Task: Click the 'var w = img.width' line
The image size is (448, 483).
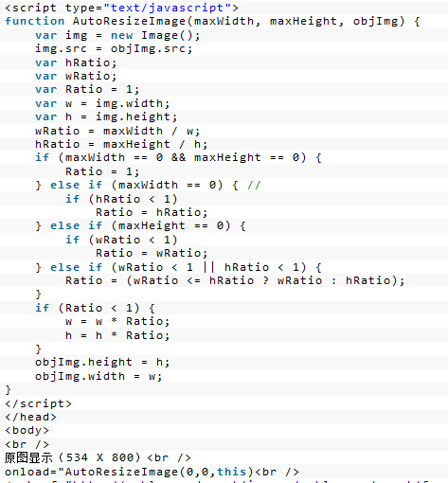Action: tap(102, 103)
